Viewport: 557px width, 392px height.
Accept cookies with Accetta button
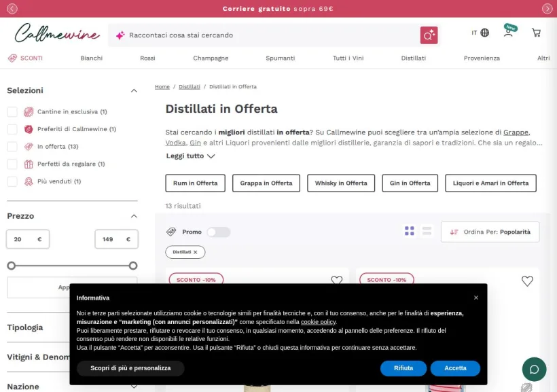click(455, 368)
